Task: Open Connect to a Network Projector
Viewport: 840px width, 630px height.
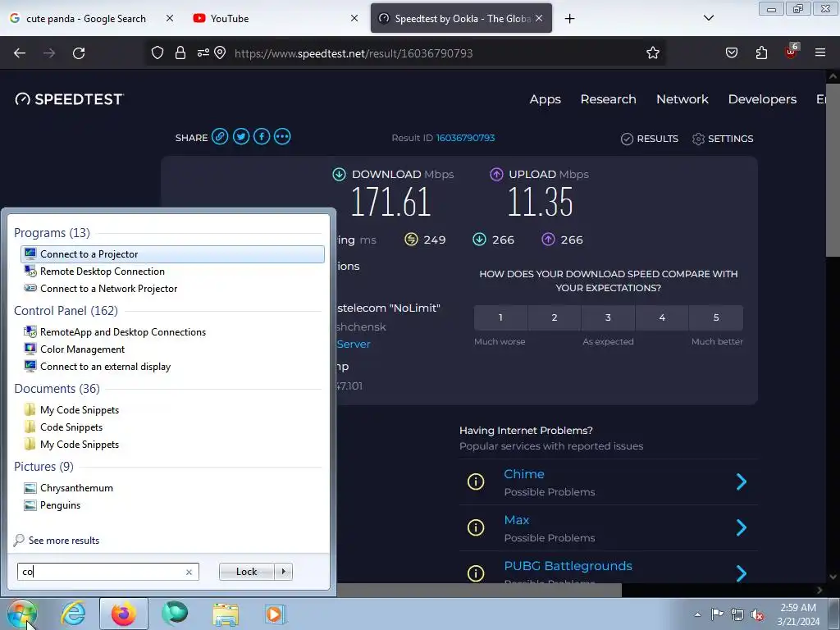Action: click(x=172, y=288)
